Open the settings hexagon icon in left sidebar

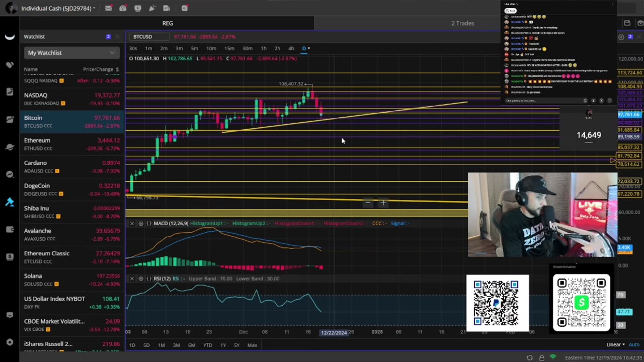[10, 342]
